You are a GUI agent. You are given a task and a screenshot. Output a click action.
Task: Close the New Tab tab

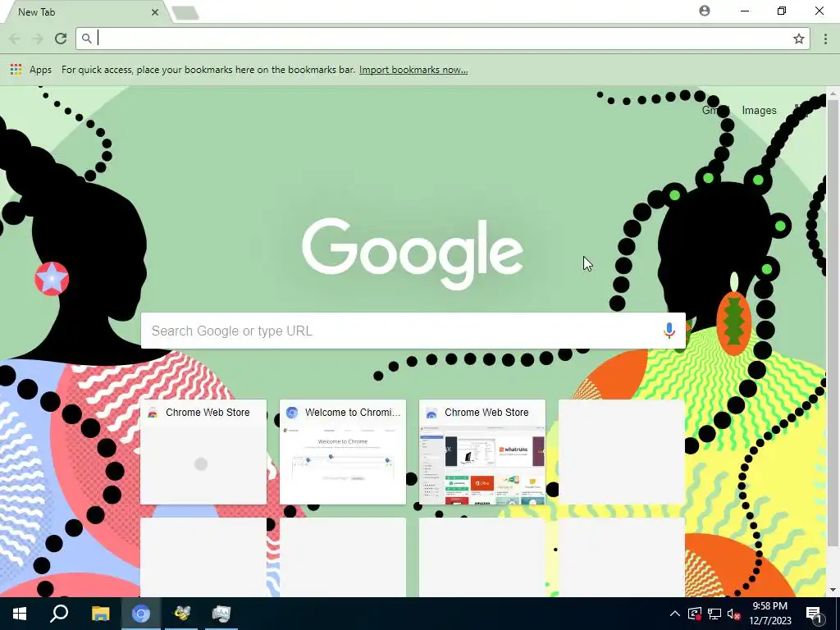click(x=155, y=11)
